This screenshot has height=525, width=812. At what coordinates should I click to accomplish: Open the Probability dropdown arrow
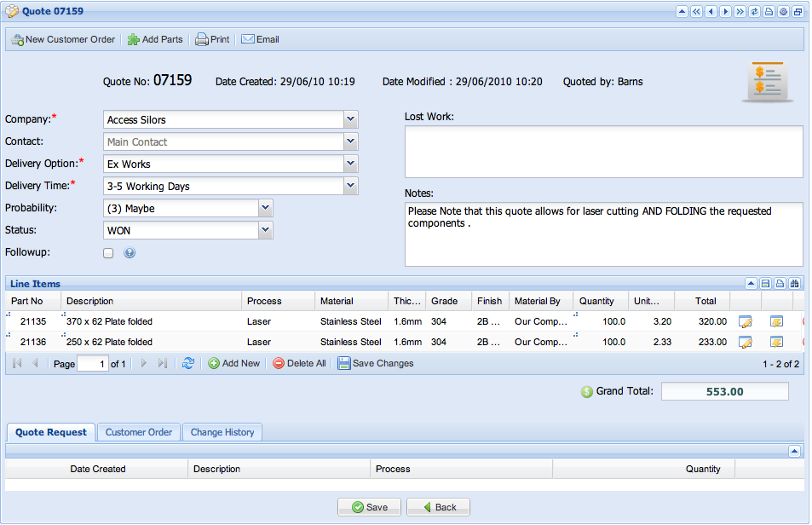pos(265,208)
